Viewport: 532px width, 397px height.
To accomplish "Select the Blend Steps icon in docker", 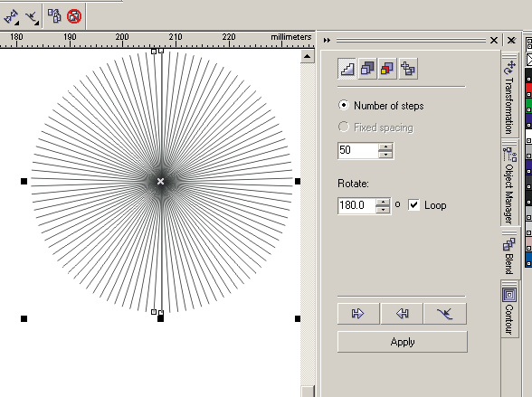I will pyautogui.click(x=347, y=69).
